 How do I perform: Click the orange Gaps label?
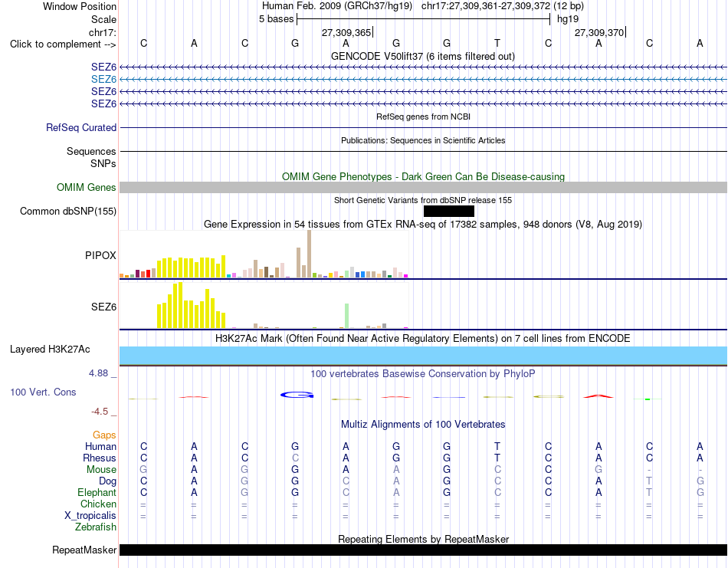(104, 435)
